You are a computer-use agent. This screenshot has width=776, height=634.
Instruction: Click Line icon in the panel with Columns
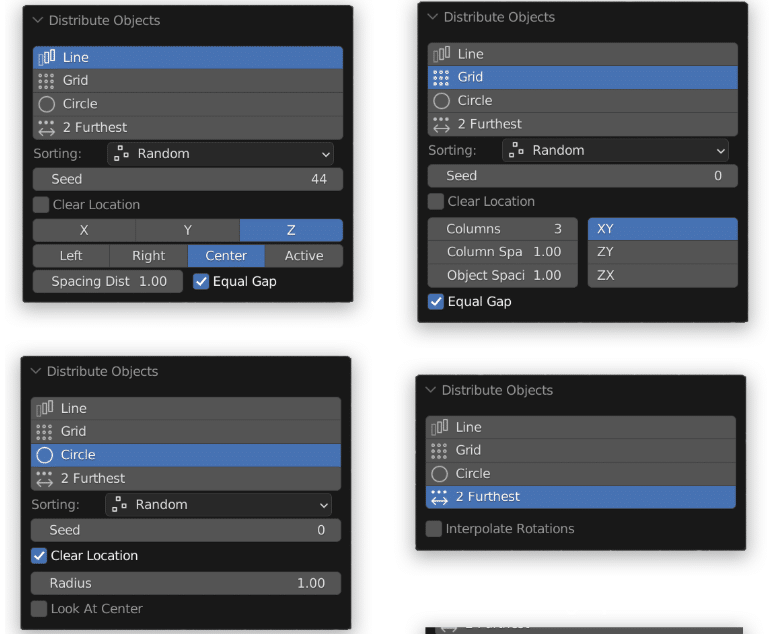441,54
